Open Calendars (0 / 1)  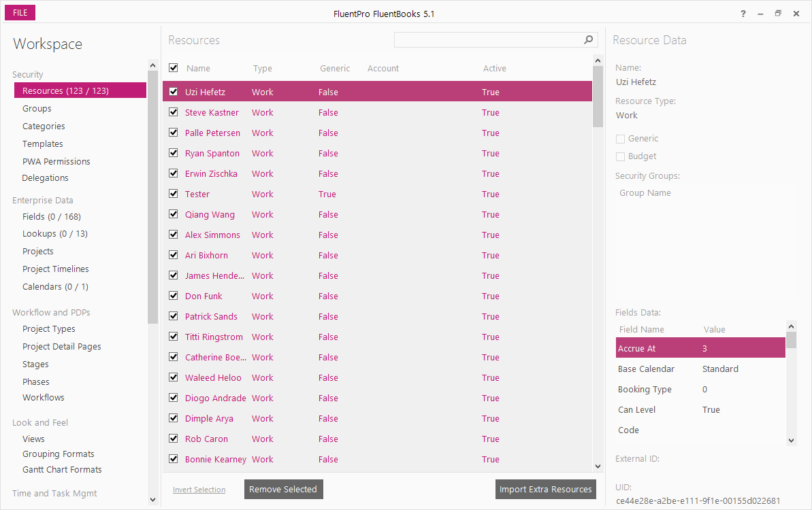point(55,286)
